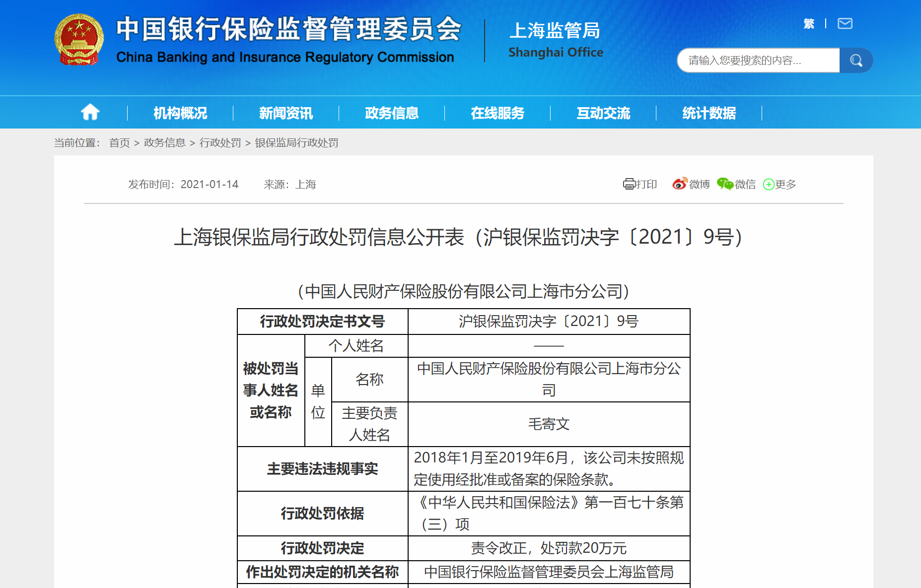Open 行政处罚 breadcrumb link

220,143
